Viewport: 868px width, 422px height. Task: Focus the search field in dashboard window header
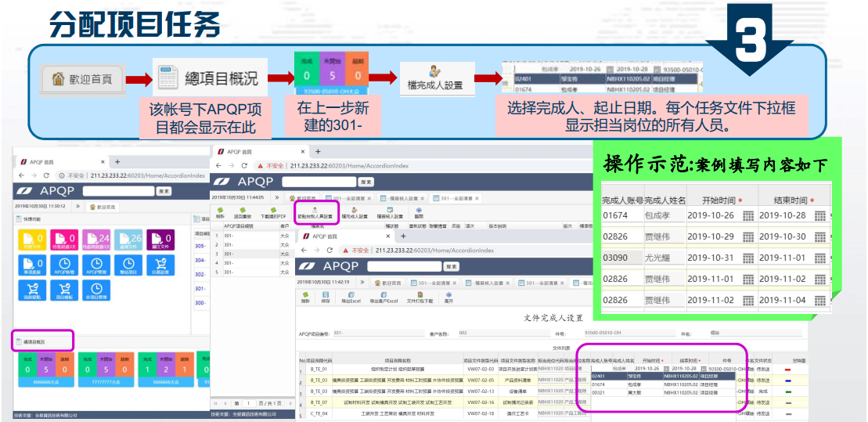(x=118, y=190)
